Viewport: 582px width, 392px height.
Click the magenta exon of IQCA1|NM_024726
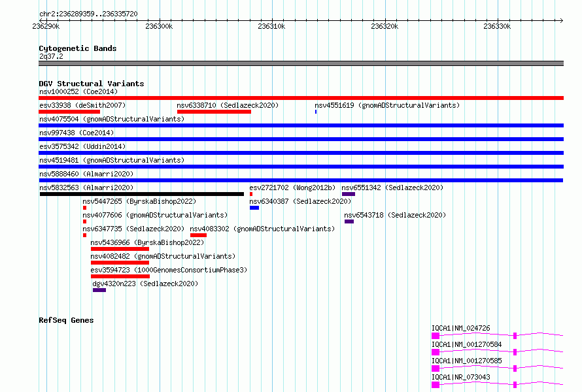coord(436,336)
